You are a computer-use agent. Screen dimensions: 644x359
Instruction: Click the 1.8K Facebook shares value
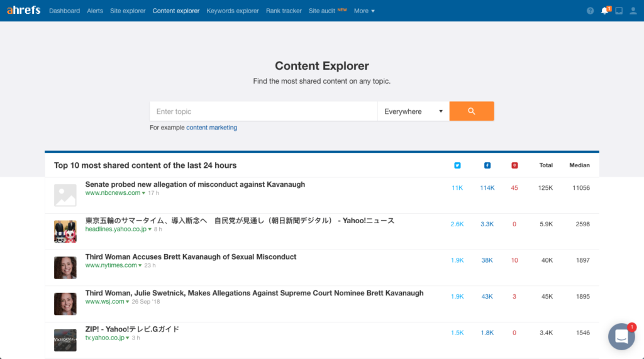487,333
